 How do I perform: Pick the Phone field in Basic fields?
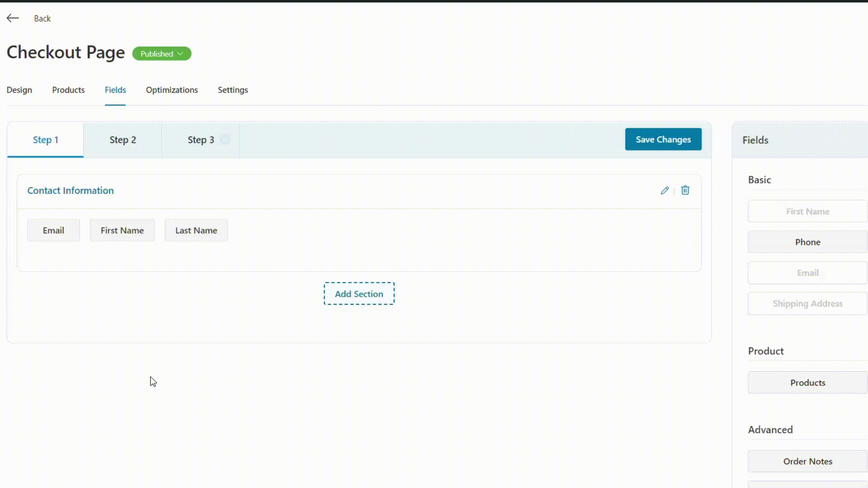(807, 242)
